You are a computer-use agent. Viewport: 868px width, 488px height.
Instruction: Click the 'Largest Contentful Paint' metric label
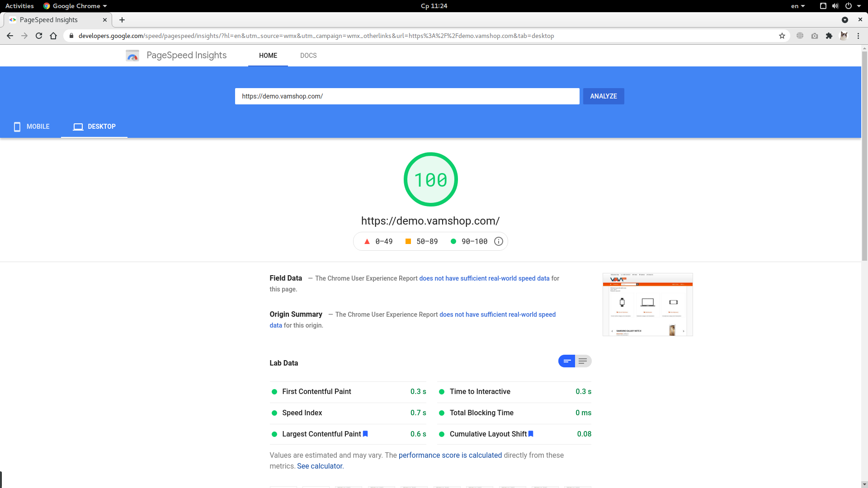(321, 434)
